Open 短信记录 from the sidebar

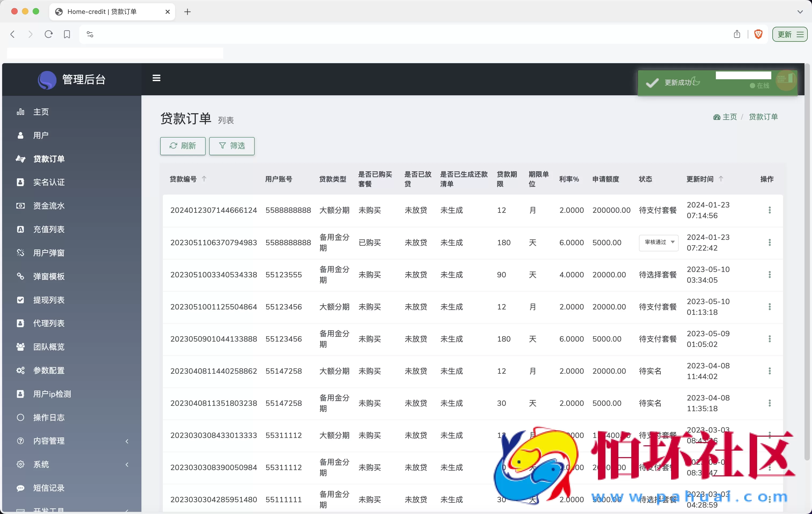50,488
